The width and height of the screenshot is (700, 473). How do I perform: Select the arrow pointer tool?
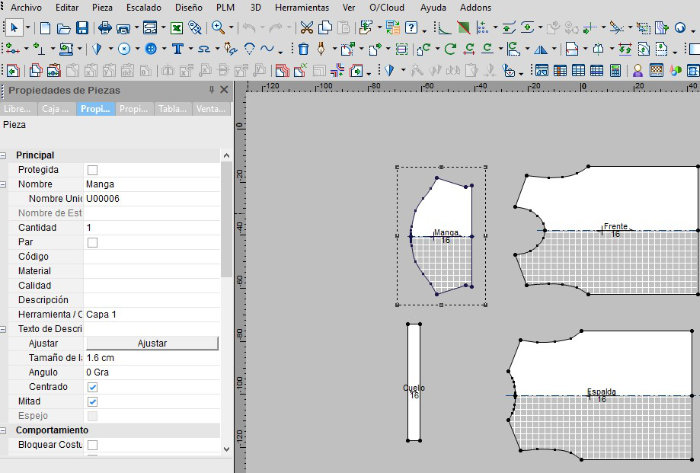click(x=13, y=28)
